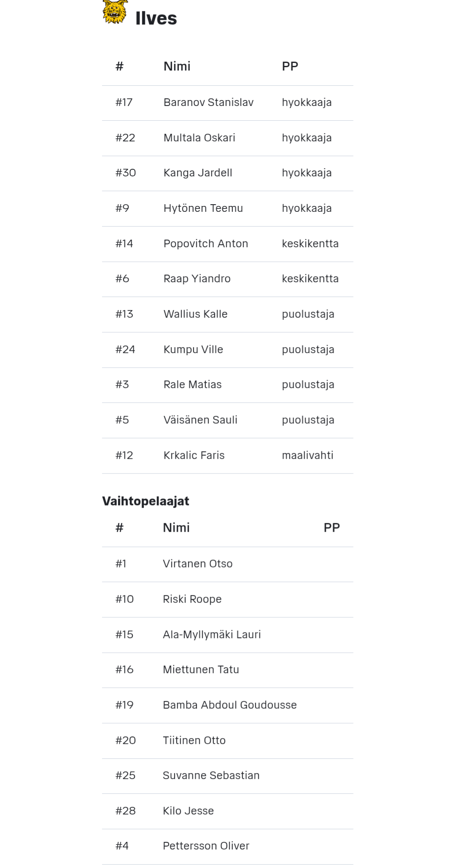Click Ala-Myllymäki Lauri's name
Viewport: 451px width, 868px height.
point(212,635)
